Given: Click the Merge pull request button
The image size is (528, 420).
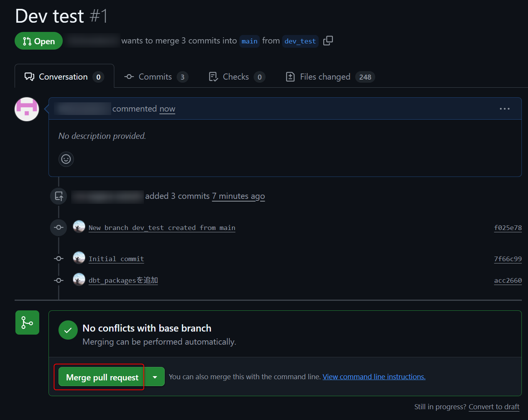Looking at the screenshot, I should [x=102, y=377].
